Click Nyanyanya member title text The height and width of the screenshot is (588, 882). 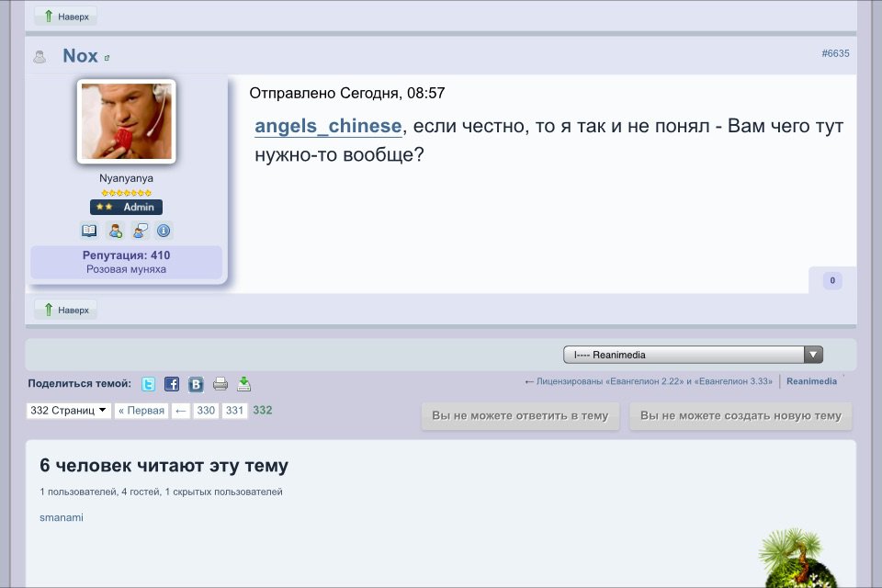click(x=126, y=178)
